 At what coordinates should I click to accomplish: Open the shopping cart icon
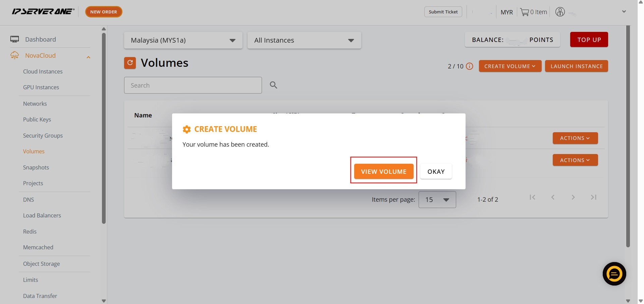(x=524, y=12)
